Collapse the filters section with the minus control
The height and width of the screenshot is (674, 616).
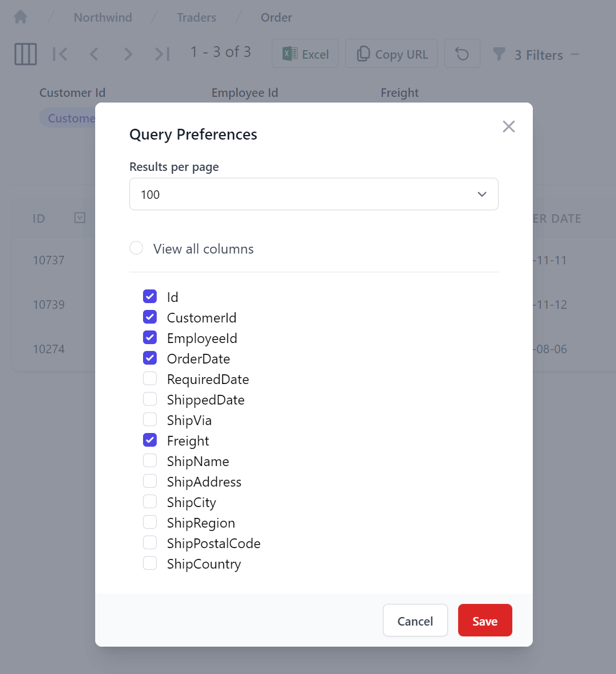tap(576, 55)
